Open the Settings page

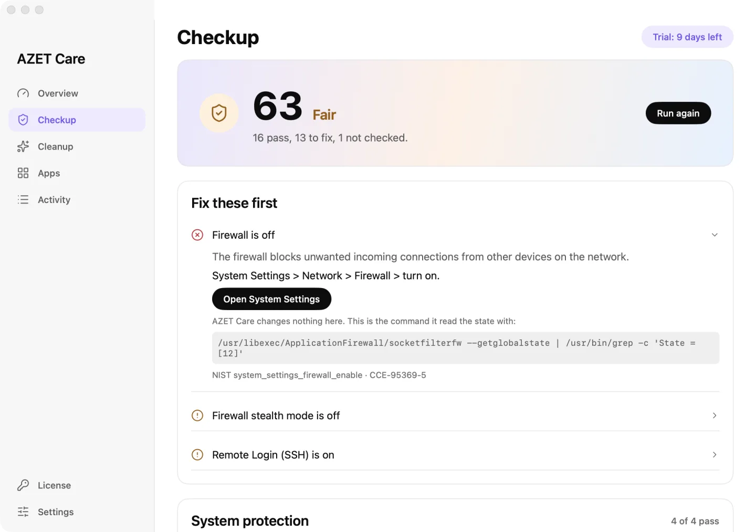point(77,512)
